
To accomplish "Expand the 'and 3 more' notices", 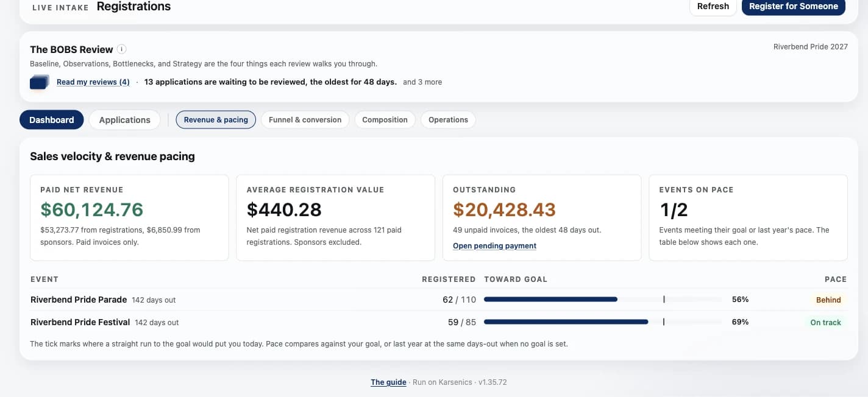I will point(422,82).
